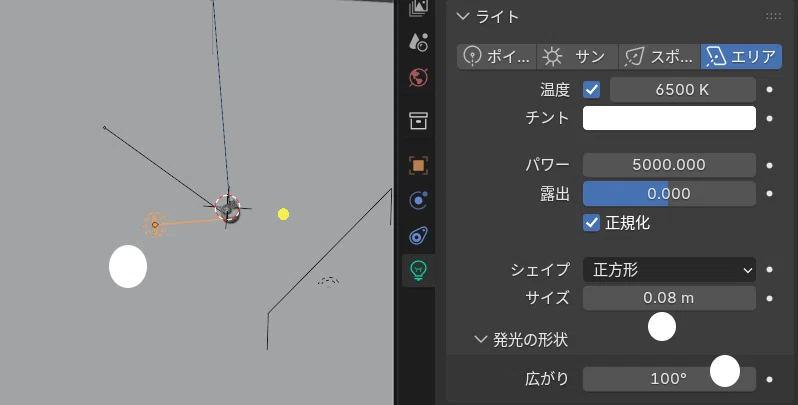Adjust the 露出 exposure slider at 0.000
Image resolution: width=798 pixels, height=405 pixels.
pyautogui.click(x=669, y=194)
